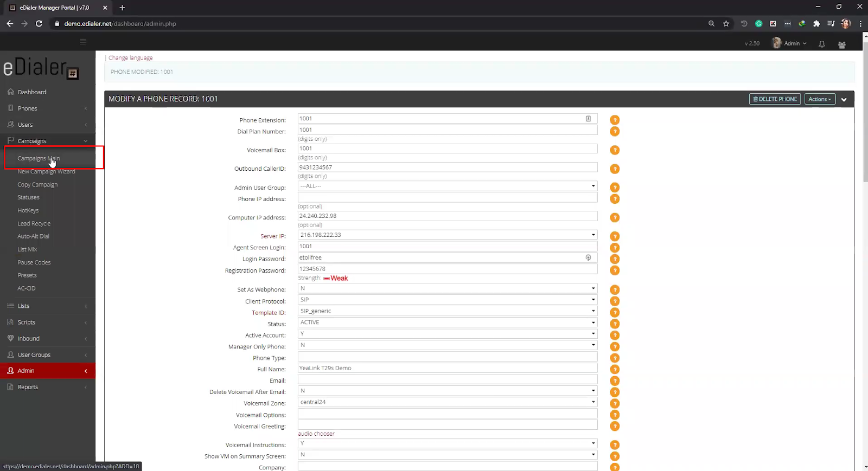The height and width of the screenshot is (471, 868).
Task: Open Dashboard in sidebar
Action: (x=48, y=92)
